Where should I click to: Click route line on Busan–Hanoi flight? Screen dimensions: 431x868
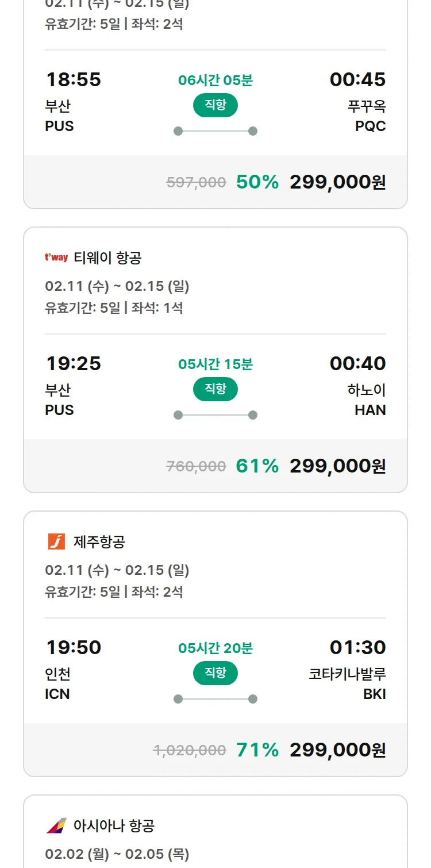point(215,415)
